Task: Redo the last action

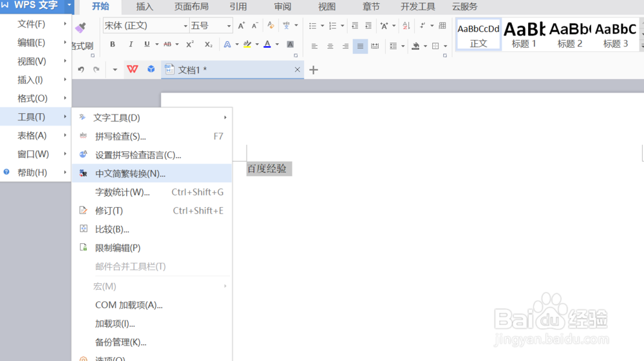Action: coord(96,69)
